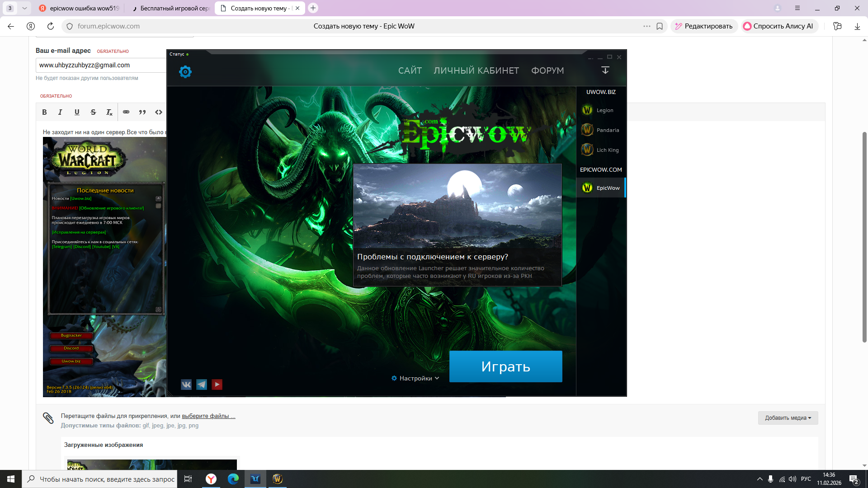This screenshot has height=488, width=868.
Task: Expand browser tab list chevron
Action: pos(24,8)
